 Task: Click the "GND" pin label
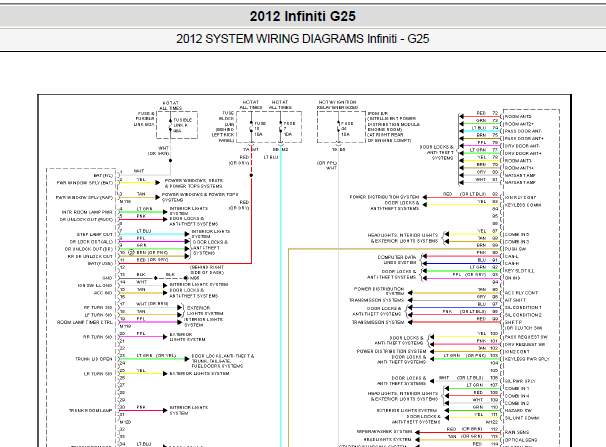click(108, 278)
